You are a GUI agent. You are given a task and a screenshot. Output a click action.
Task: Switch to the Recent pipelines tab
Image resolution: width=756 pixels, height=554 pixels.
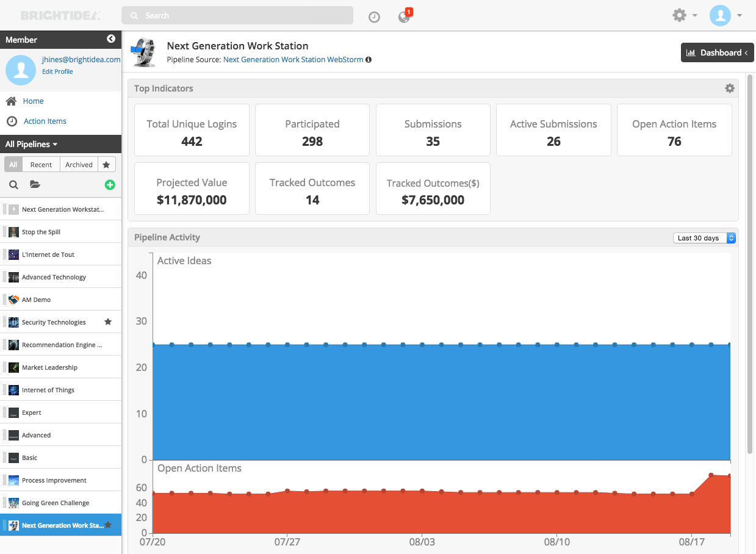[41, 165]
